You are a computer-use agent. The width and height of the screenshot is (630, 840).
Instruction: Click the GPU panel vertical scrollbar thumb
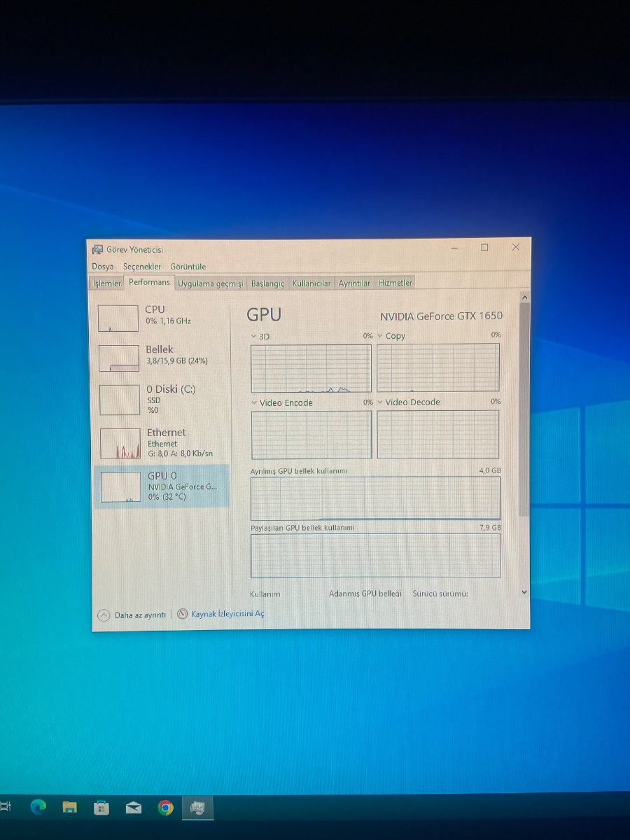(524, 409)
